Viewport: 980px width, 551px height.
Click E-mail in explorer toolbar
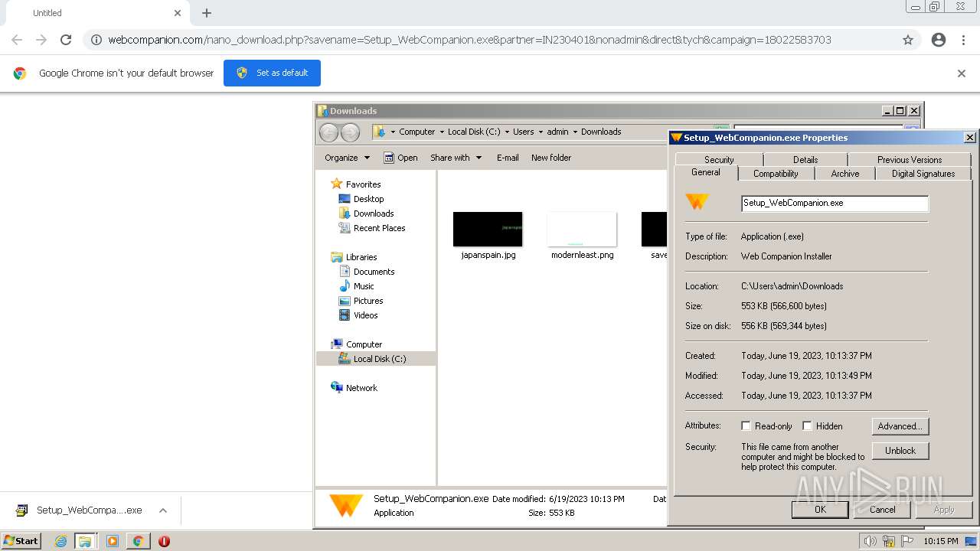(x=508, y=158)
